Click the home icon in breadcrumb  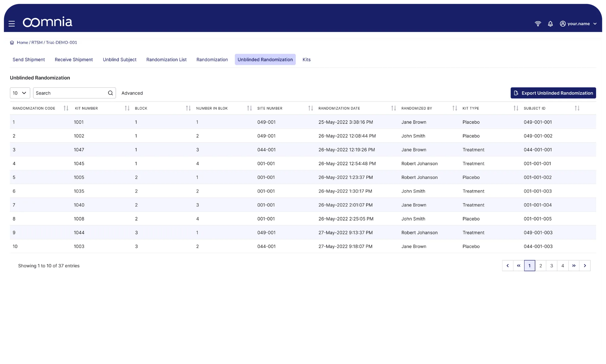point(12,43)
